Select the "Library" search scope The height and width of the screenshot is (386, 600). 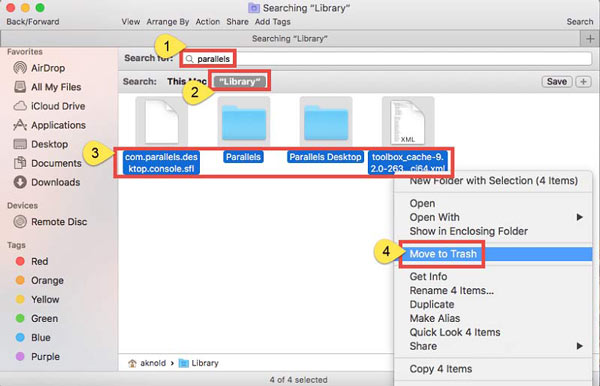coord(240,81)
